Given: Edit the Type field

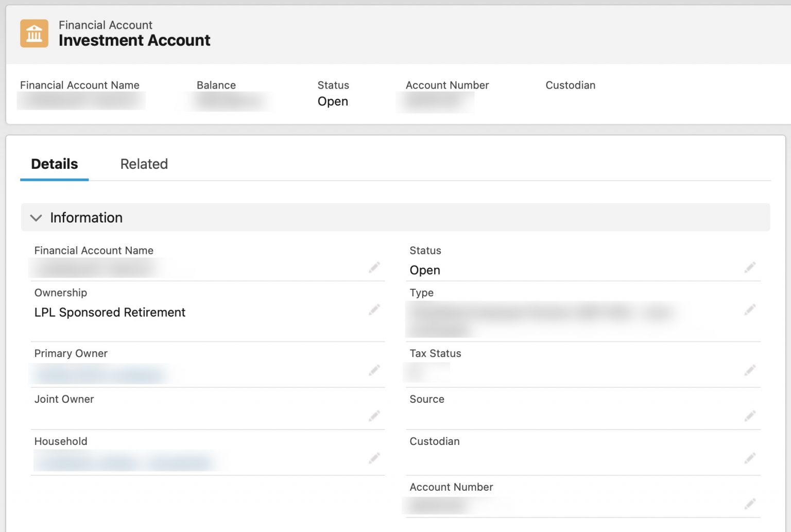Looking at the screenshot, I should click(x=750, y=309).
